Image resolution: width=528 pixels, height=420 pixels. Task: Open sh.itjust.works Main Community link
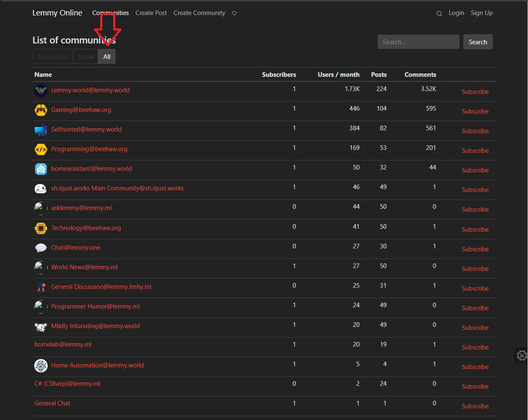[117, 188]
